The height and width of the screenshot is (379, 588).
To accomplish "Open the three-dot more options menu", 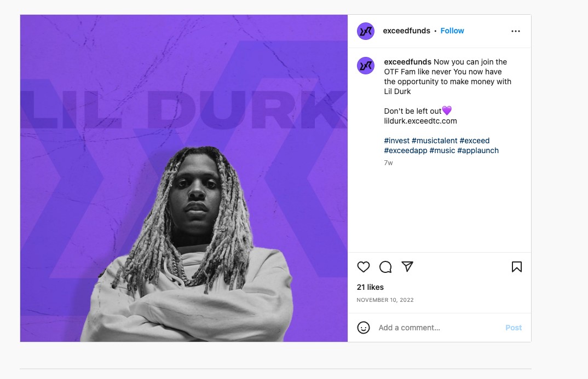I will [516, 31].
